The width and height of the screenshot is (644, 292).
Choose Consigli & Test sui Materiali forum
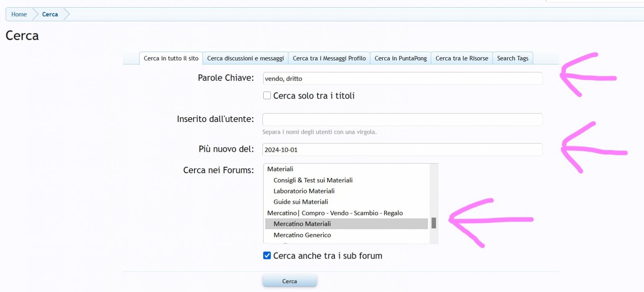(x=313, y=180)
